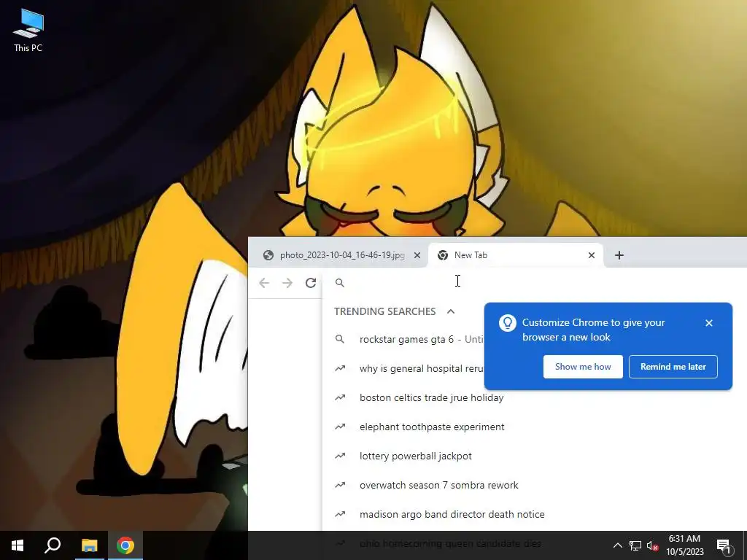
Task: Click trending arrow icon beside elephant toothpaste
Action: click(x=340, y=427)
